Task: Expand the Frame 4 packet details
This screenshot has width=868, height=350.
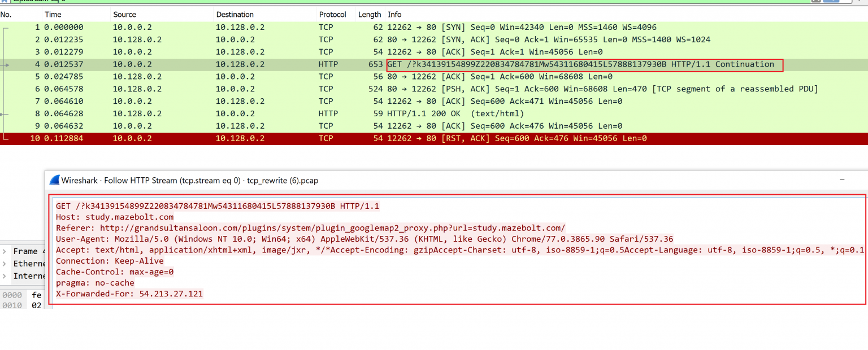Action: click(x=5, y=251)
